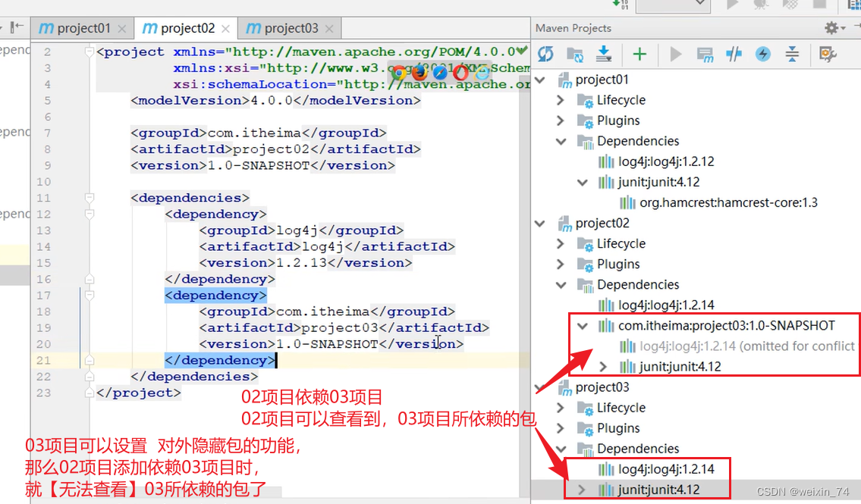
Task: Fold second dependency block at line 17
Action: [x=89, y=295]
